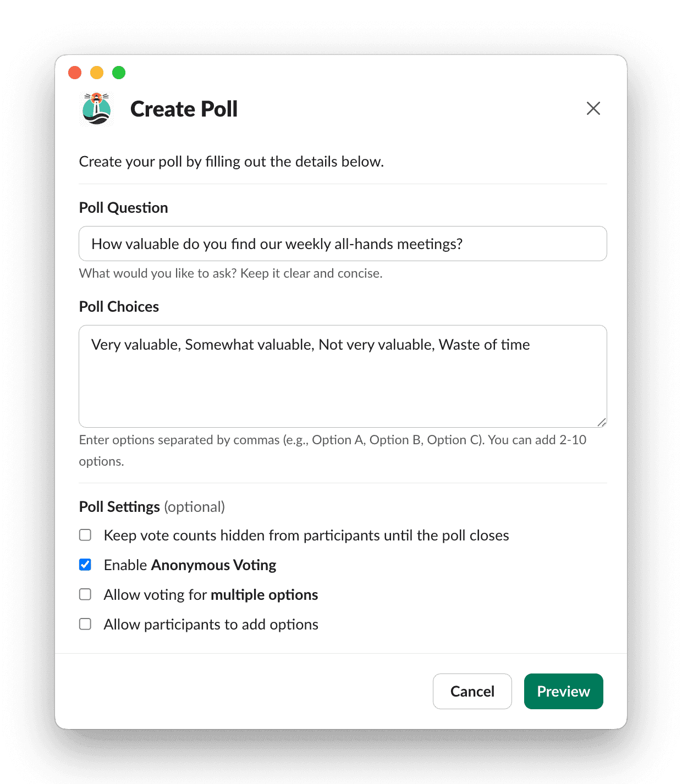This screenshot has height=784, width=682.
Task: Click the green zoom dot
Action: point(119,72)
